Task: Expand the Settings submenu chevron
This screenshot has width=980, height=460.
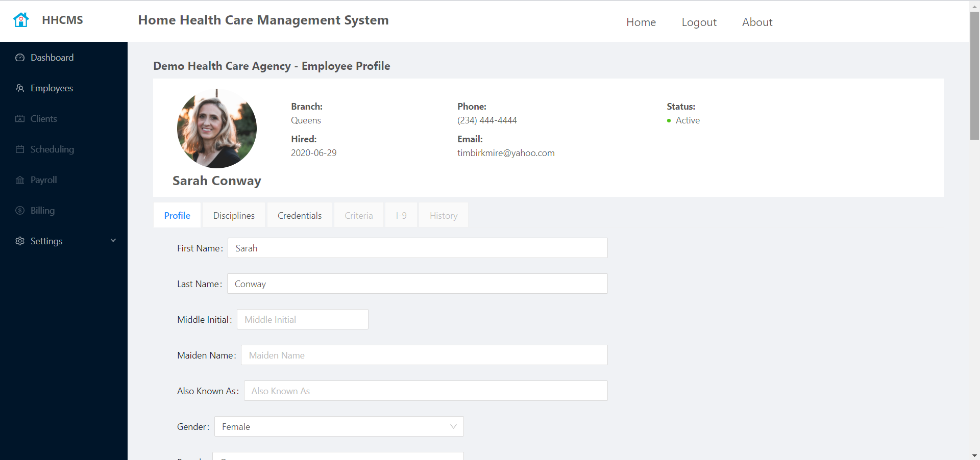Action: pos(113,241)
